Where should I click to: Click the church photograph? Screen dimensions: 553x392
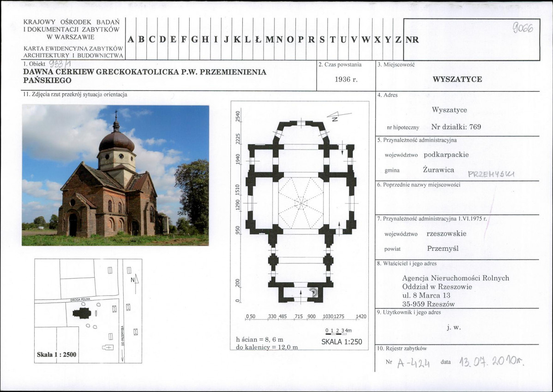pos(115,175)
